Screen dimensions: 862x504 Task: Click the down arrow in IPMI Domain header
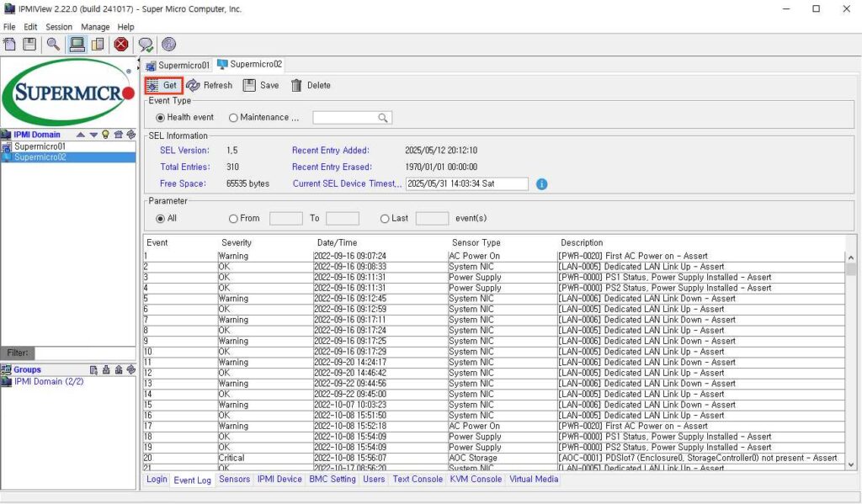coord(93,134)
